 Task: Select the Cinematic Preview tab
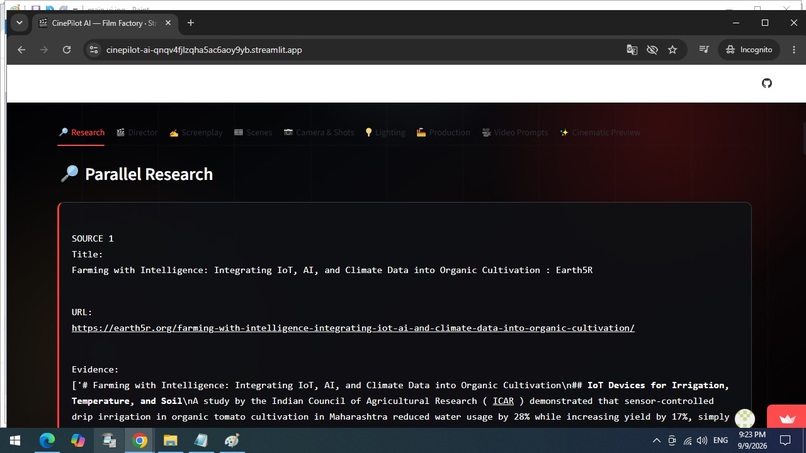(600, 133)
